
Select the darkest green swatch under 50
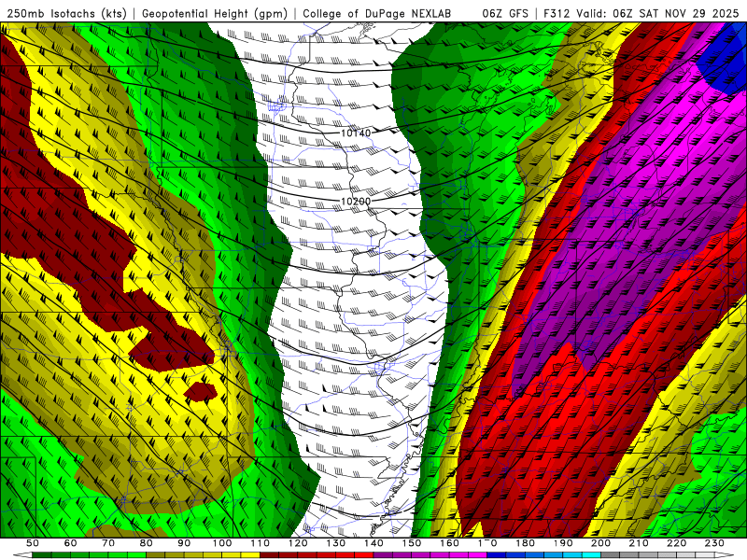tap(41, 554)
